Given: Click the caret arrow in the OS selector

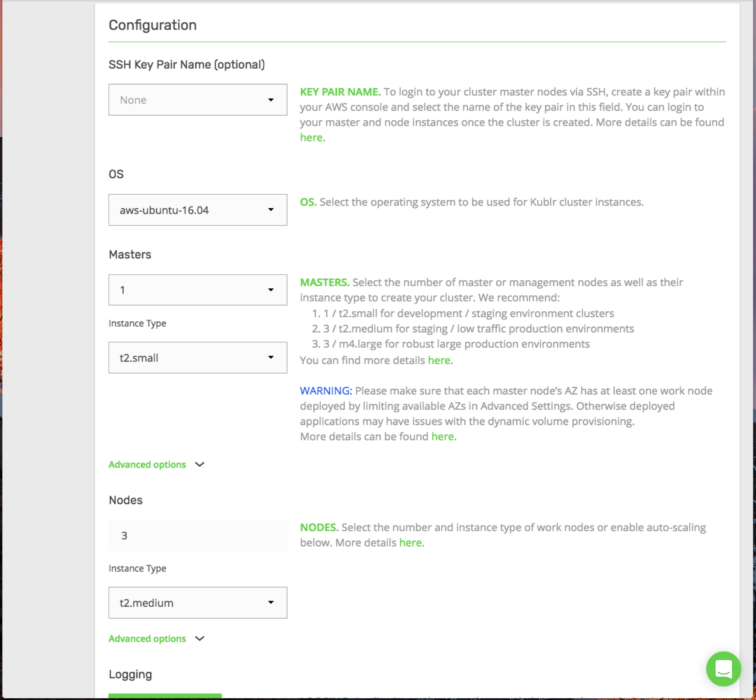Looking at the screenshot, I should click(x=271, y=210).
